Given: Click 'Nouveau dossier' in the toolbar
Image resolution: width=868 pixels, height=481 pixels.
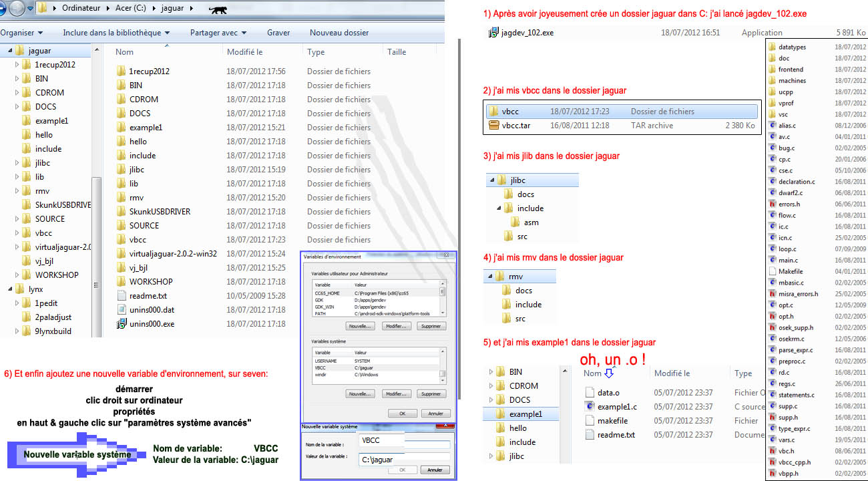Looking at the screenshot, I should (x=339, y=33).
